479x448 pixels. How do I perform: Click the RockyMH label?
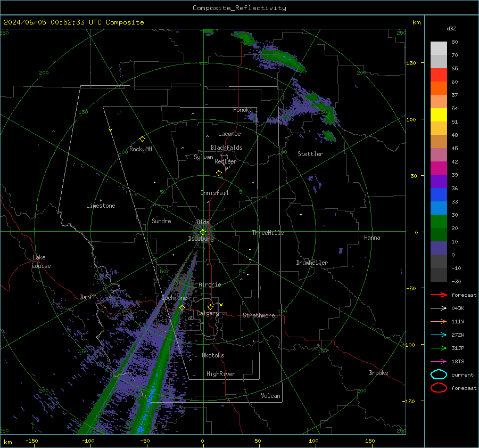click(141, 149)
